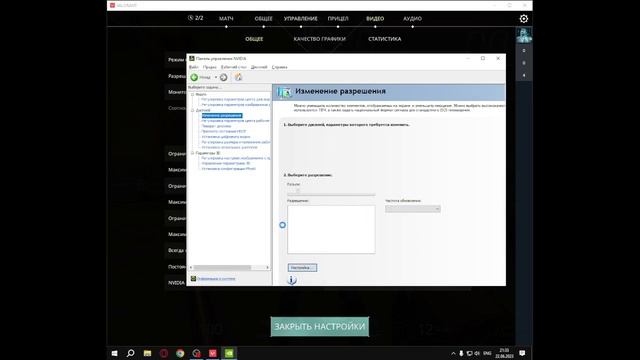The width and height of the screenshot is (640, 360).
Task: Click the blue info icon below Настройка
Action: click(291, 280)
